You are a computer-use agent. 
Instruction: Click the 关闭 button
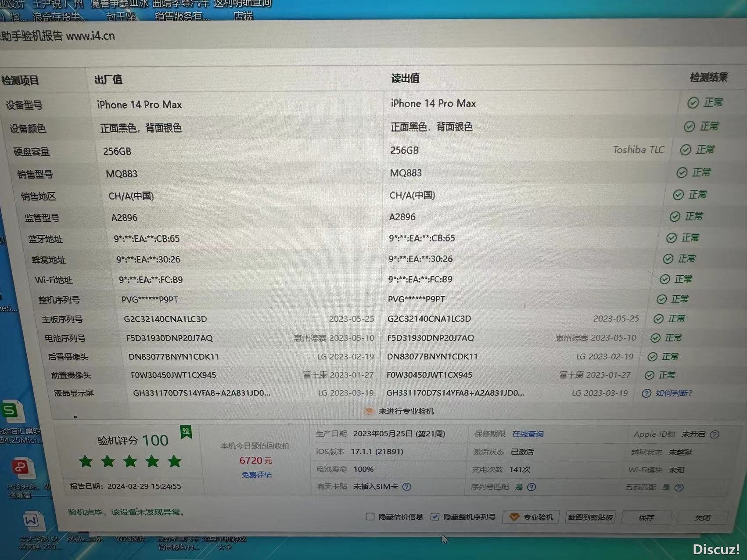pos(702,518)
